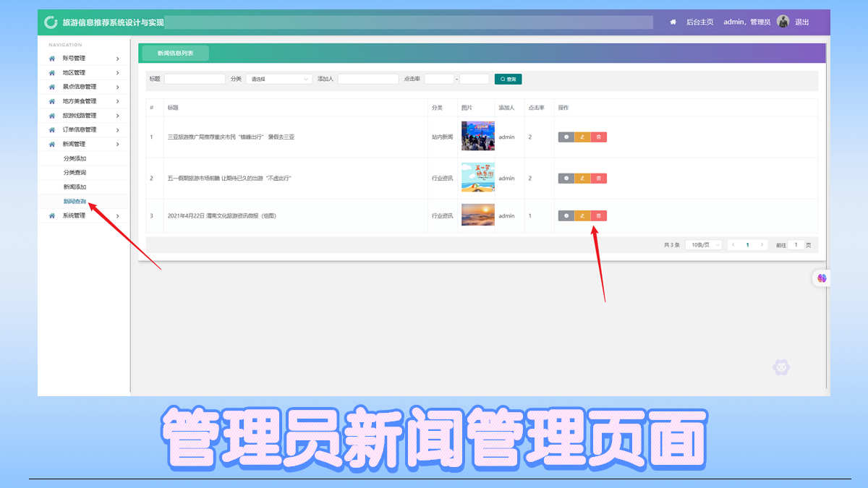Expand the 系统管理 menu chevron

pos(117,216)
